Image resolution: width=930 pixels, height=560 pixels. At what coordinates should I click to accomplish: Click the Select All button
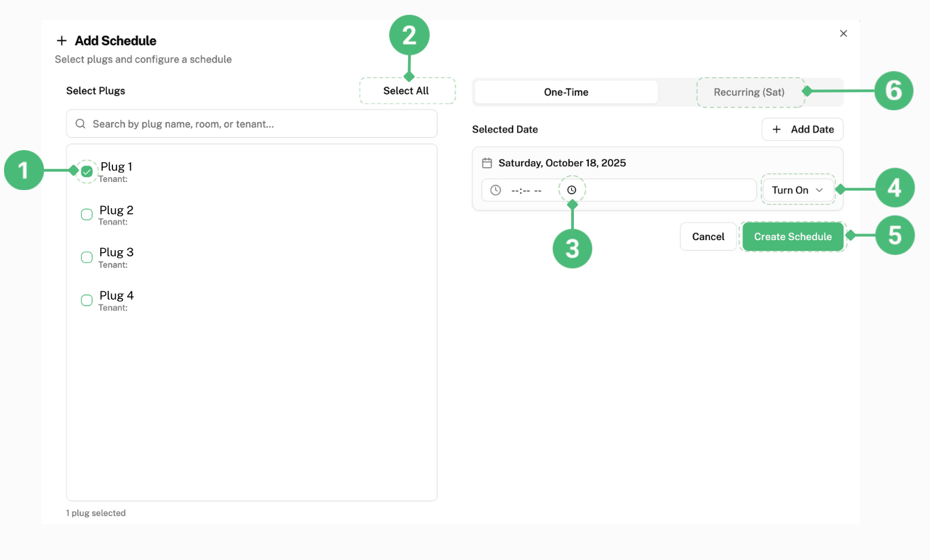pos(406,91)
